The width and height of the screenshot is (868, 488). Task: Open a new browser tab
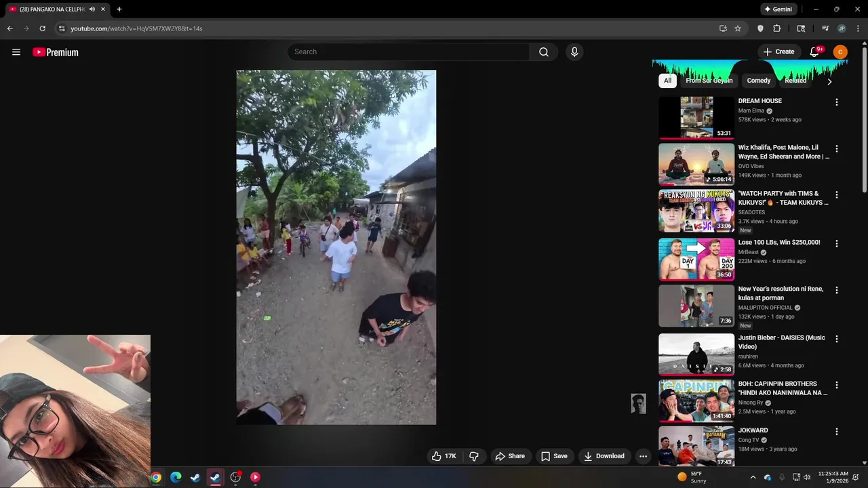click(x=119, y=9)
